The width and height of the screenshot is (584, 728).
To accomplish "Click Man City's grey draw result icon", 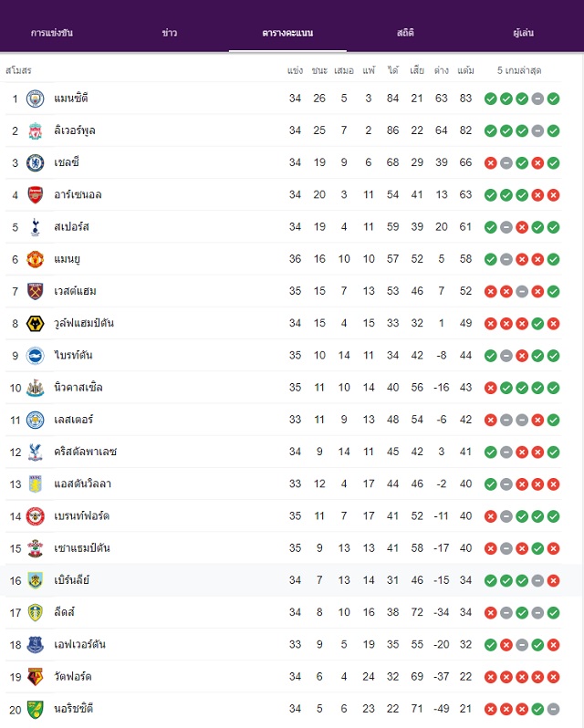I will [537, 99].
